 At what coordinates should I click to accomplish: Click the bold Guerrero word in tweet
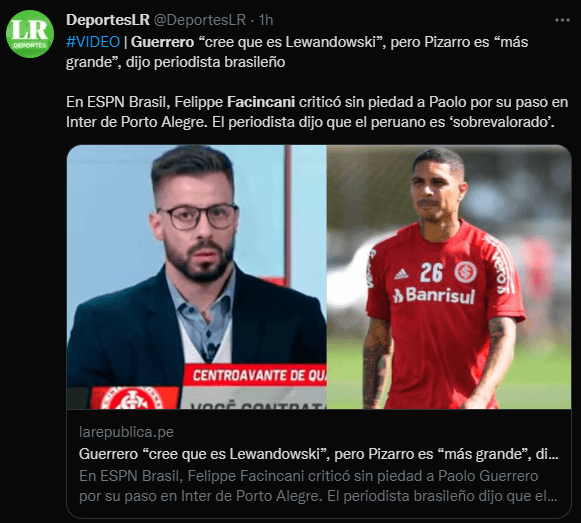pyautogui.click(x=162, y=42)
